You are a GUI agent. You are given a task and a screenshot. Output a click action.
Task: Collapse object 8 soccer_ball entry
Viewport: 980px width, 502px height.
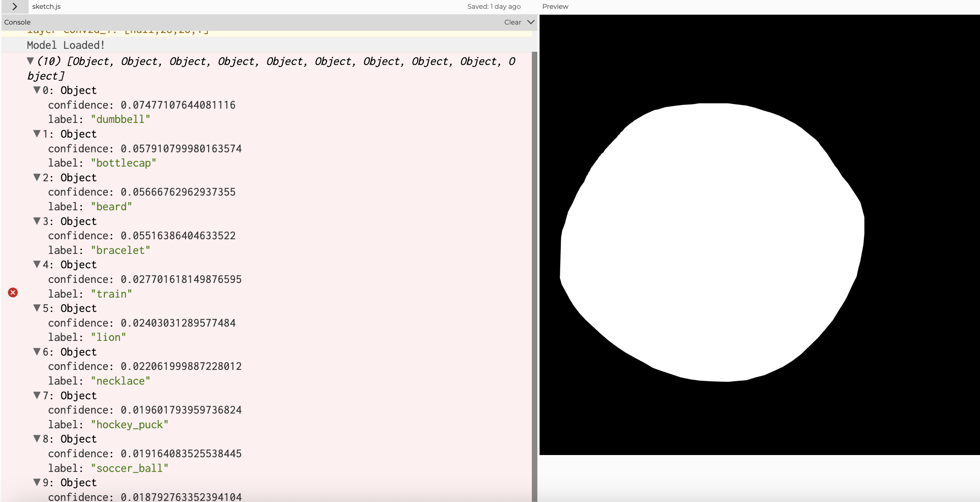tap(37, 439)
